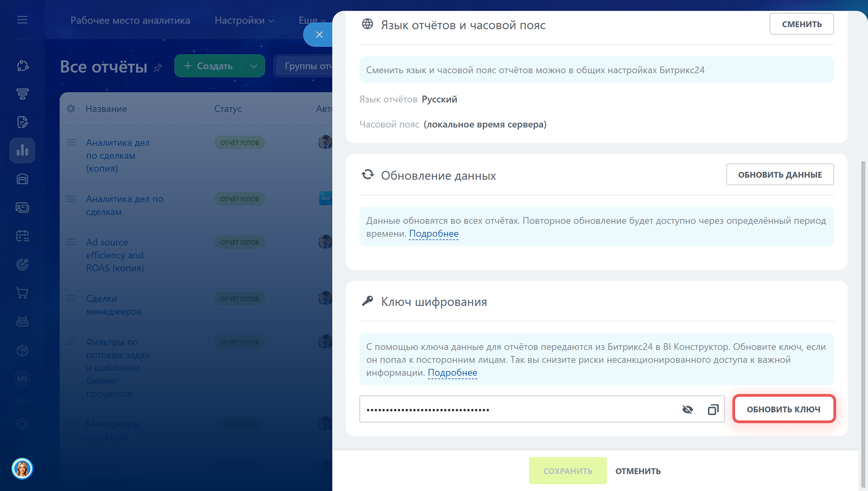
Task: Click the pin icon next to Все отчёты
Action: (158, 68)
